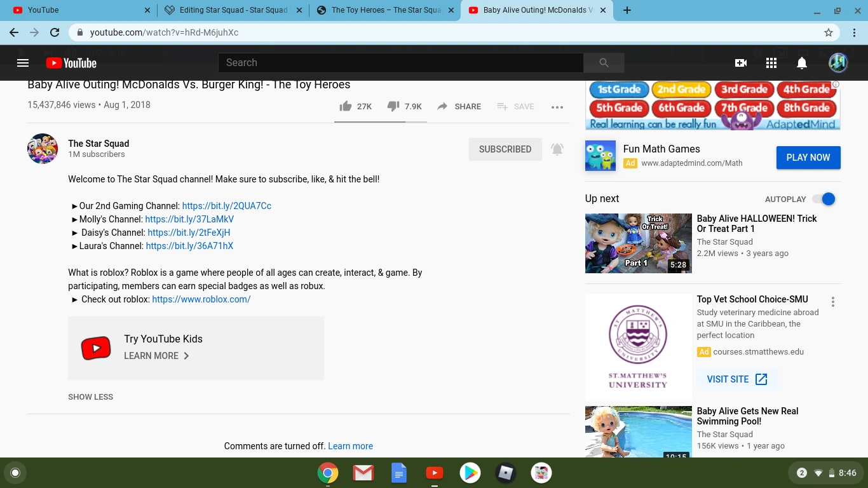The image size is (868, 488).
Task: Launch Chrome from the shelf
Action: pyautogui.click(x=328, y=473)
